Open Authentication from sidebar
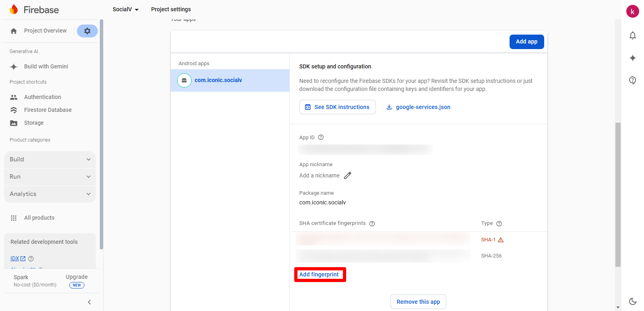Screen dimensions: 644x311 (42, 97)
